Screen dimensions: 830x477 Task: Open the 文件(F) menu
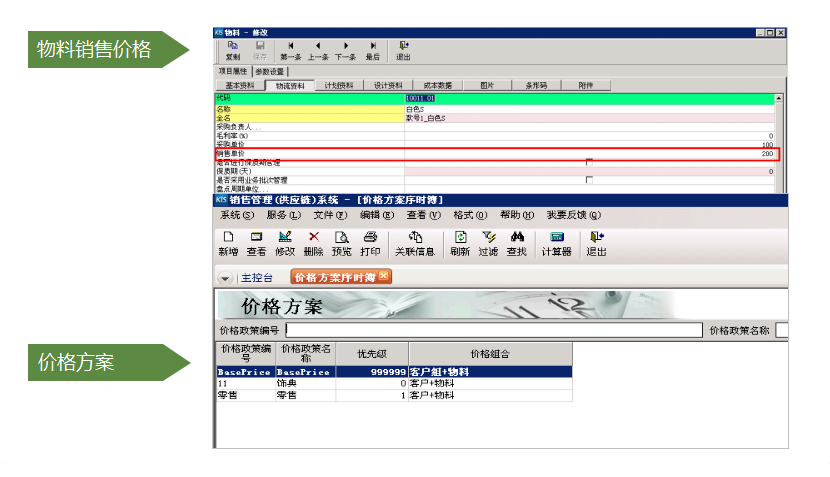(x=329, y=215)
